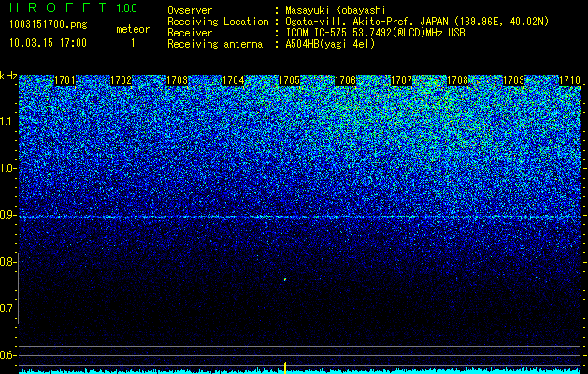Viewport: 588px width, 374px height.
Task: Click the meteor echo dot in spectrogram
Action: [285, 279]
